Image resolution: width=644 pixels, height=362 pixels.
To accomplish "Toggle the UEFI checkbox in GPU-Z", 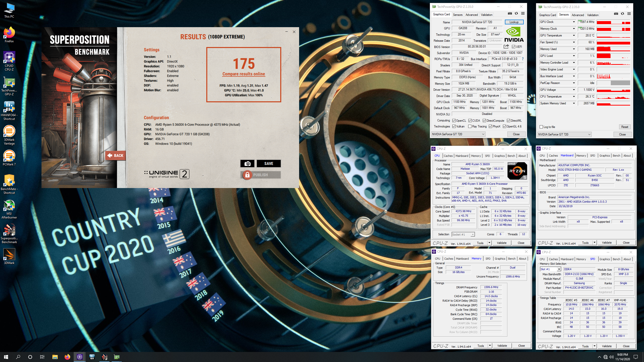I will (513, 47).
